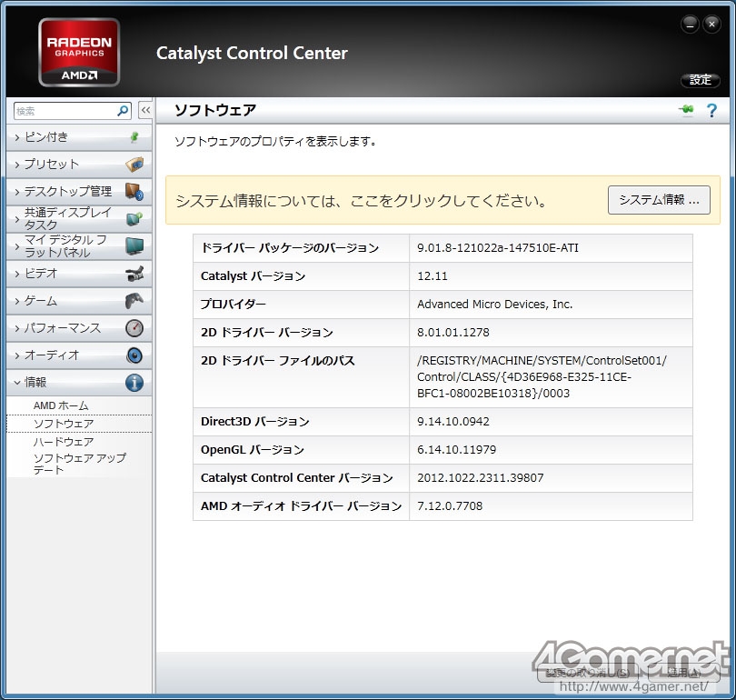Click the OpenGL バージョン label
Viewport: 736px width, 700px height.
coord(253,450)
